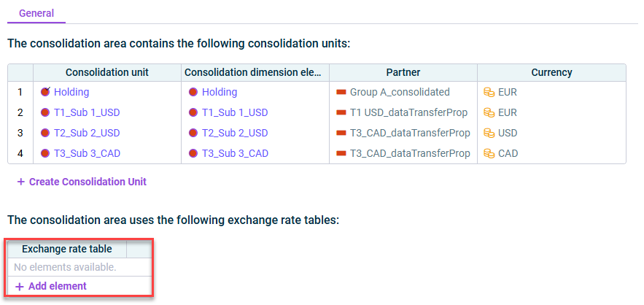This screenshot has height=305, width=644.
Task: Open T3_Sub 3_CAD dimension element link
Action: (235, 154)
